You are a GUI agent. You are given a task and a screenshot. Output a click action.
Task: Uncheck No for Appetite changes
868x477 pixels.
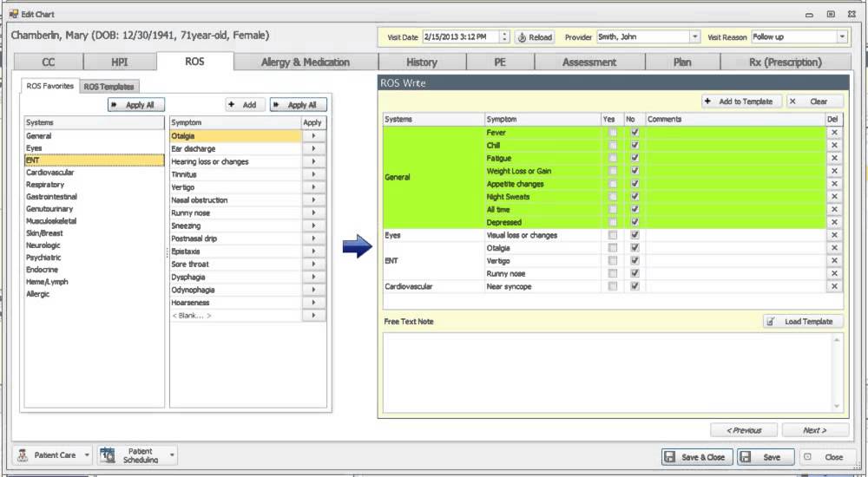point(635,184)
